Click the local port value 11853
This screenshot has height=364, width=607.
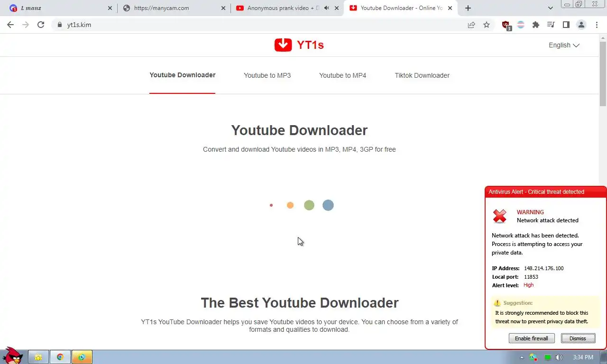coord(531,277)
